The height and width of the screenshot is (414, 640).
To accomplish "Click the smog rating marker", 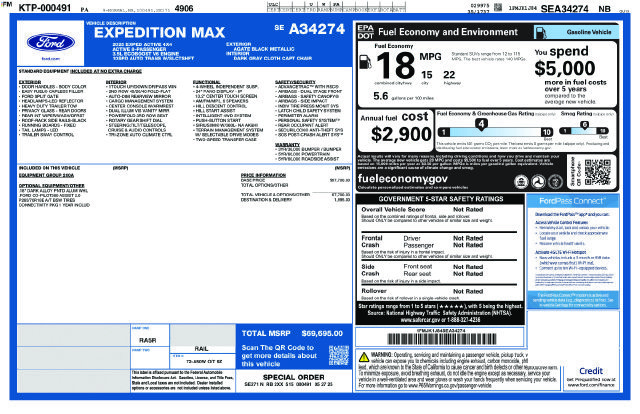I will [584, 125].
